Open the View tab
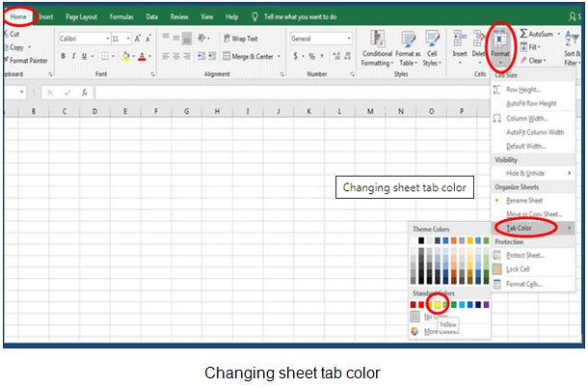588x388 pixels. (206, 17)
